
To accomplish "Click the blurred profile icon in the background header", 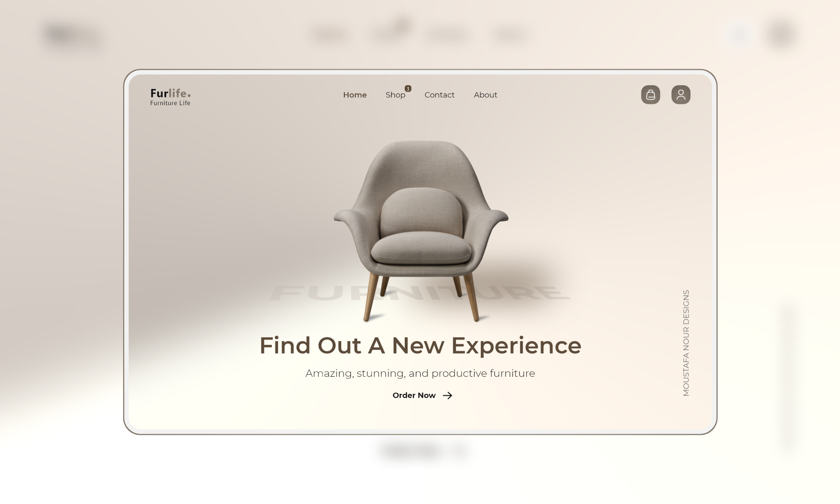I will click(780, 34).
